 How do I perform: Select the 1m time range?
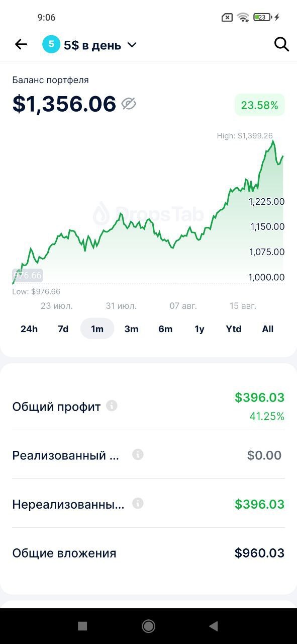tap(97, 329)
